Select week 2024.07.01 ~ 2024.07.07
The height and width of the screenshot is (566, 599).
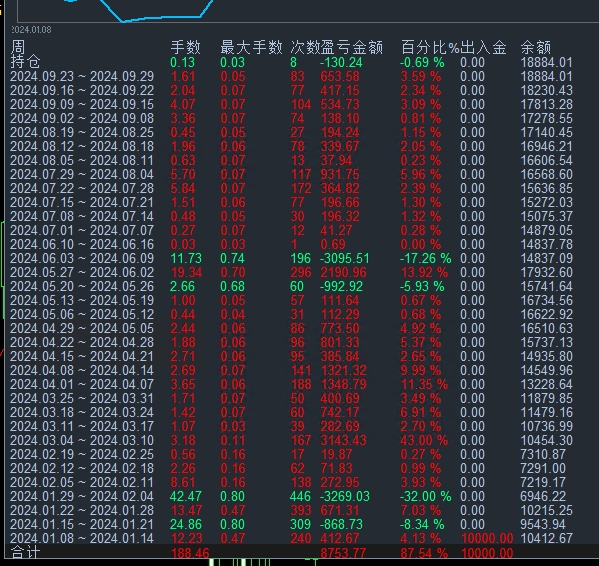pyautogui.click(x=82, y=230)
